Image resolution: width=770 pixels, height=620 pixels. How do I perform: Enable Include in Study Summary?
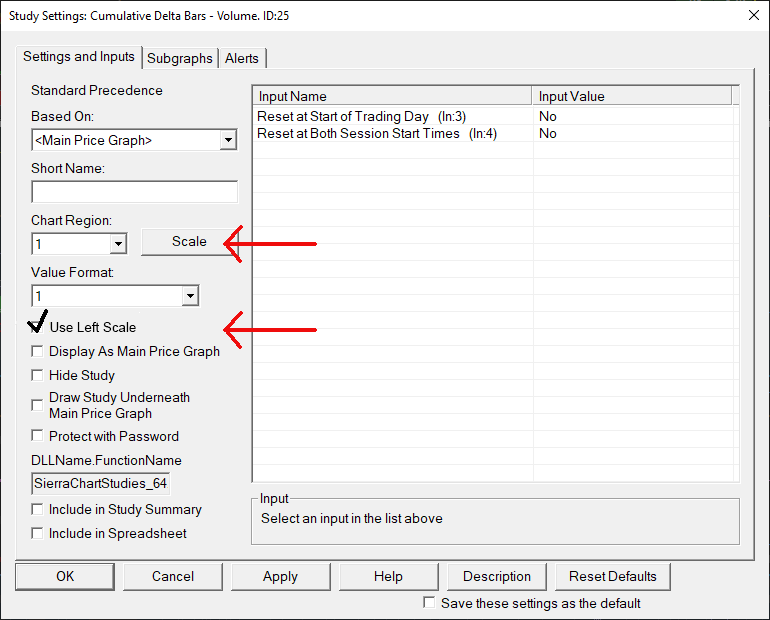coord(37,510)
